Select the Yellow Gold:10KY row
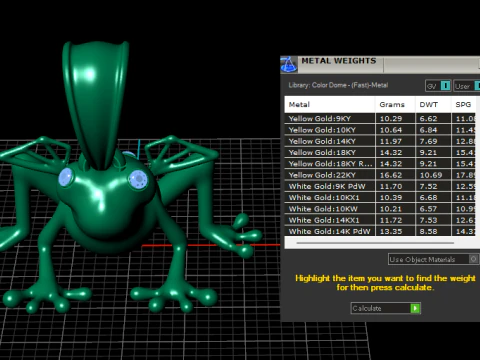This screenshot has width=480, height=360. click(x=380, y=130)
